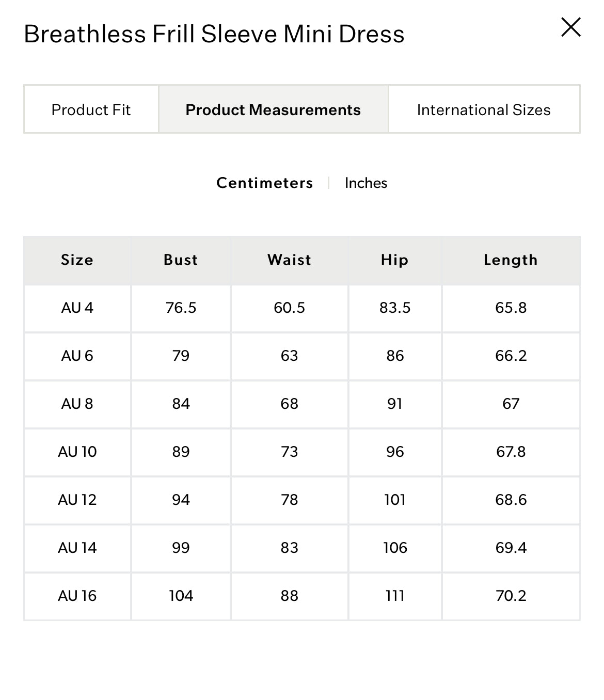Image resolution: width=604 pixels, height=700 pixels.
Task: Switch to the Product Fit tab
Action: [x=91, y=109]
